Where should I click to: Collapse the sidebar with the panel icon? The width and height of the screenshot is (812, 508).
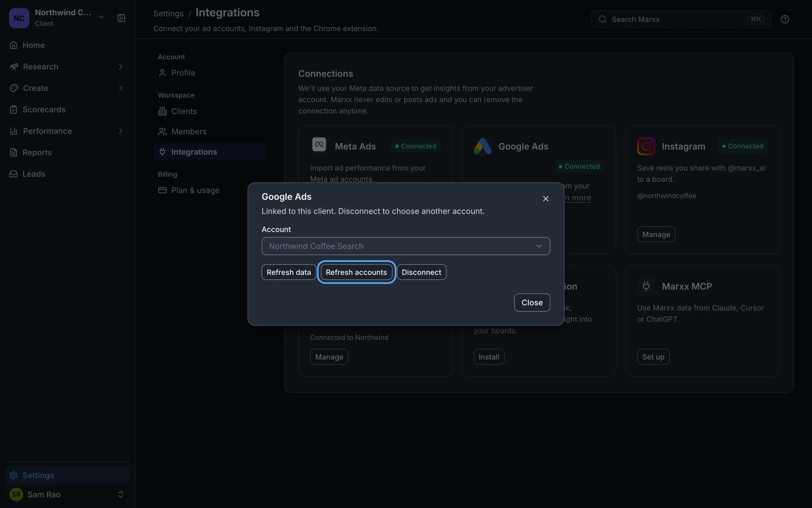(121, 18)
